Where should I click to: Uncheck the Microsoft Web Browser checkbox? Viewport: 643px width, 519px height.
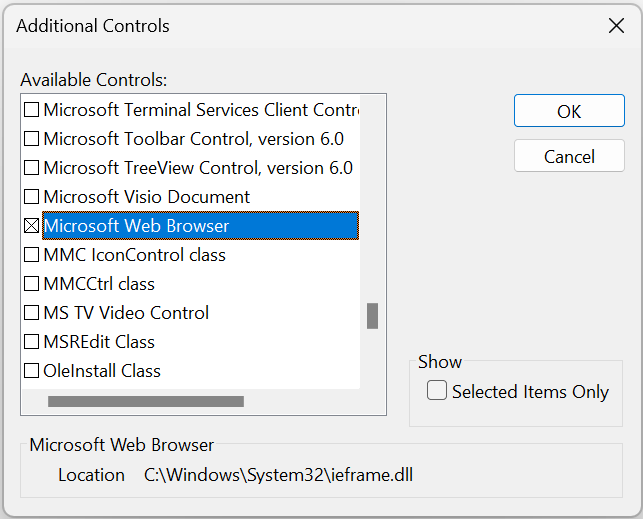pos(32,226)
